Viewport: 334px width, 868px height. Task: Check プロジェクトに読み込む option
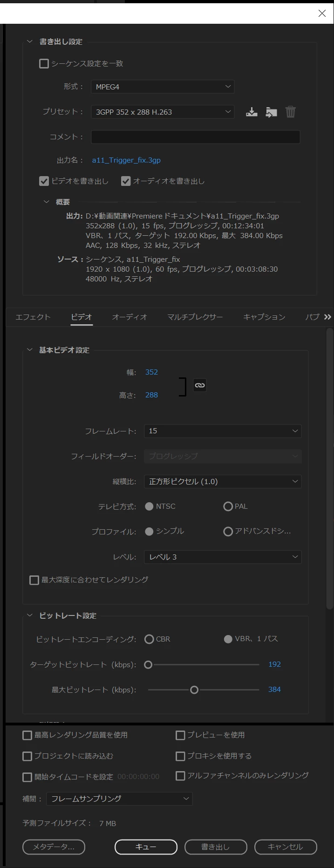pos(27,756)
